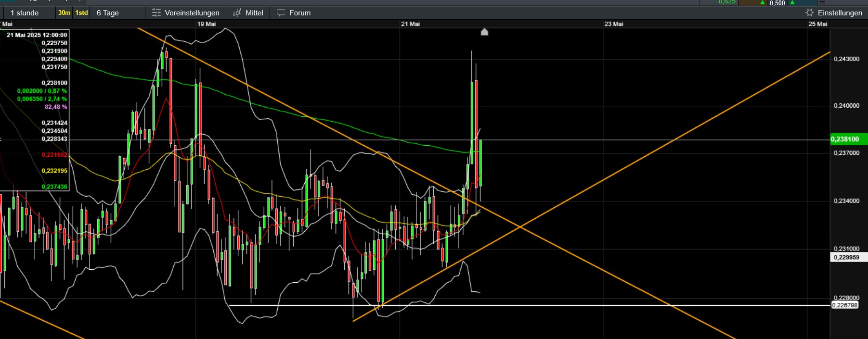Viewport: 868px width, 339px height.
Task: Click the candlestick icon next to Mittel
Action: 237,13
